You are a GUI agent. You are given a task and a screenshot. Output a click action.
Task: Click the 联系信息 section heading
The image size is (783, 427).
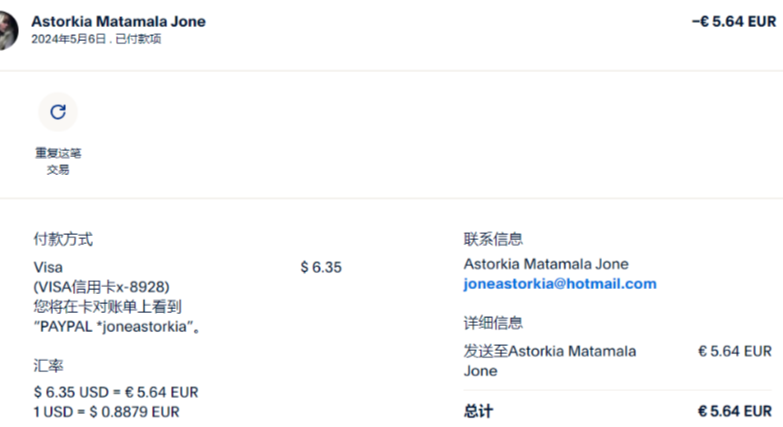[493, 239]
